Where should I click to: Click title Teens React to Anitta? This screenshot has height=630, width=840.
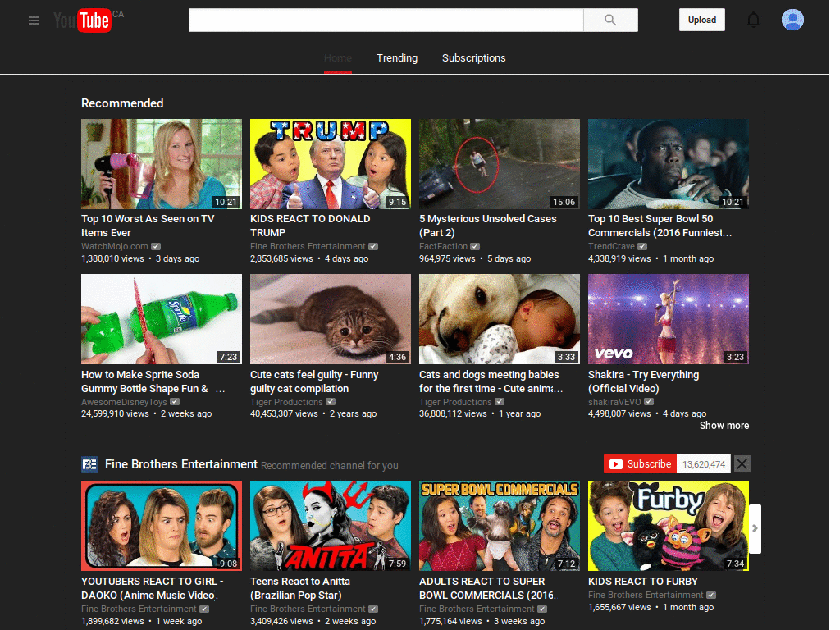[300, 588]
